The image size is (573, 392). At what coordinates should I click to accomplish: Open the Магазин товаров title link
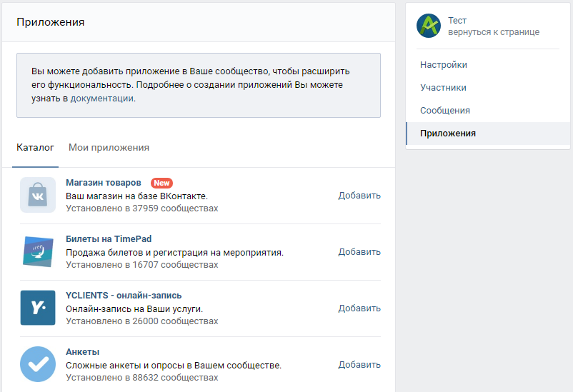pyautogui.click(x=104, y=183)
